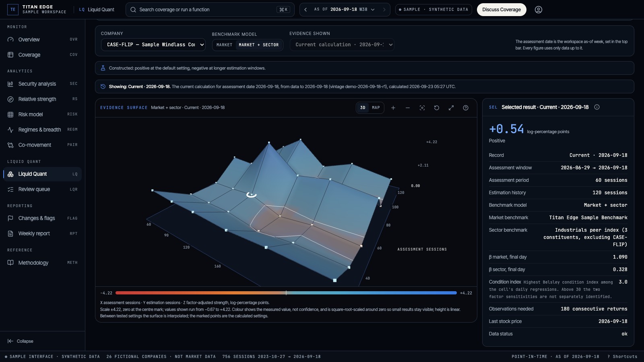Click 'POINT-IN-TIME · AS OF 2026-09-18' status
The width and height of the screenshot is (644, 362).
[x=555, y=357]
